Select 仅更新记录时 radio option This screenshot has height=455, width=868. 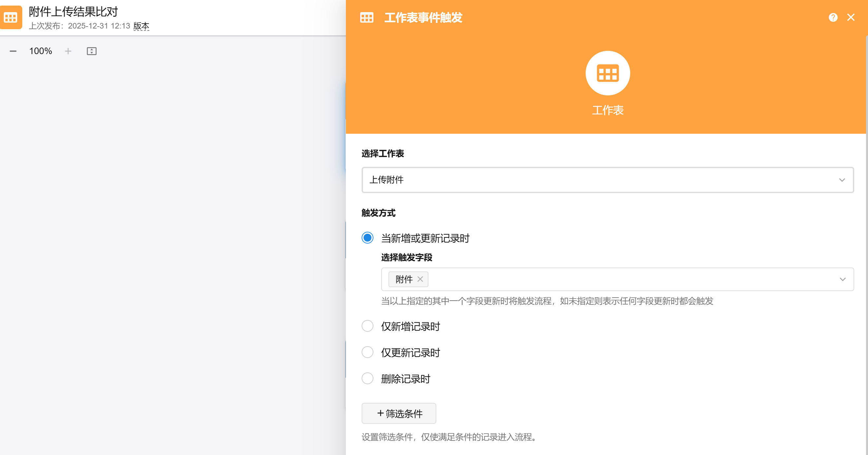(367, 352)
